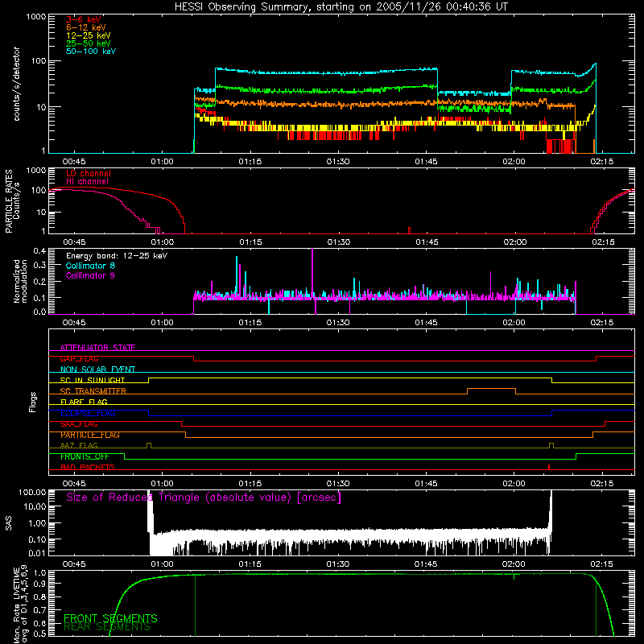This screenshot has width=644, height=644.
Task: Select the 3-6 keV legend label
Action: [x=84, y=19]
